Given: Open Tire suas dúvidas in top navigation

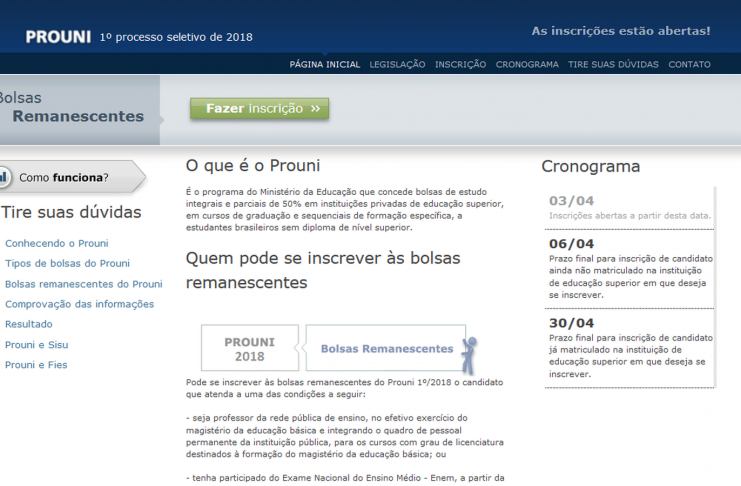Looking at the screenshot, I should pos(613,65).
